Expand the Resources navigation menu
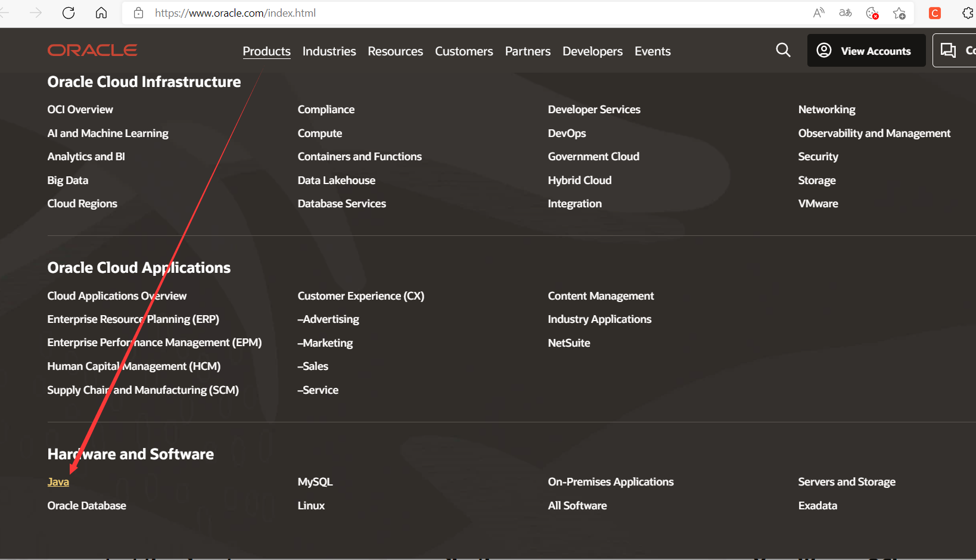976x560 pixels. (x=395, y=51)
